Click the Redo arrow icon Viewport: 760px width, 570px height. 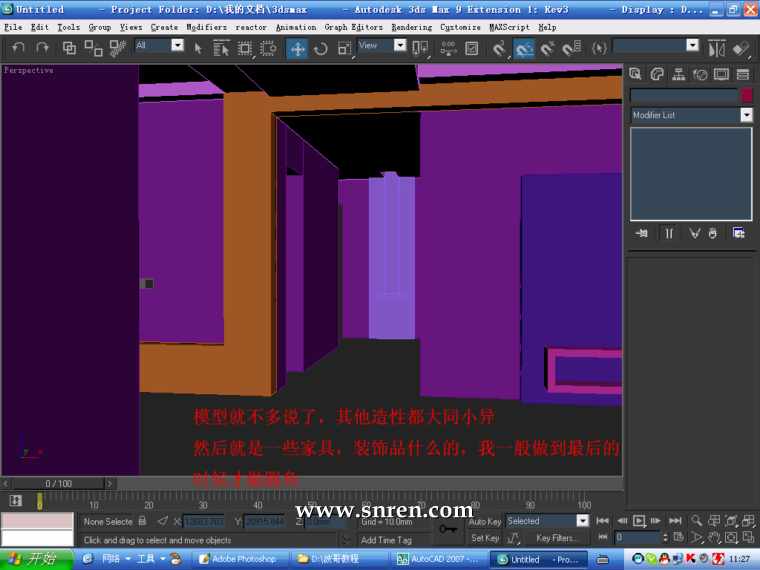click(x=43, y=48)
